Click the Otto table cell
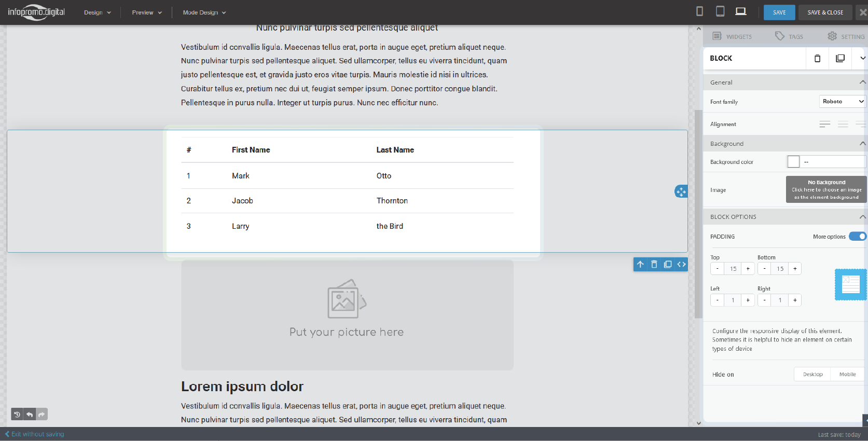Screen dimensions: 868x441 [x=384, y=176]
